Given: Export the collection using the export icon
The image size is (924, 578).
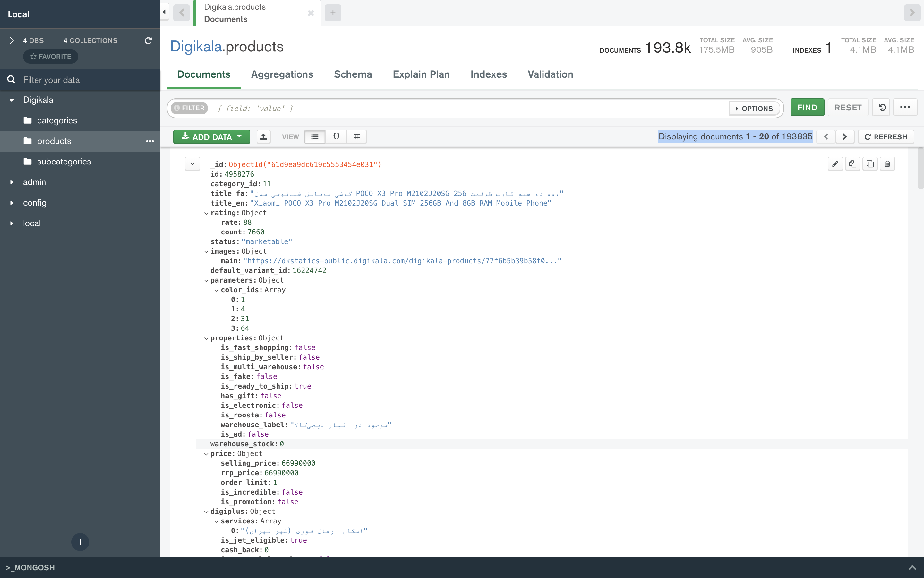Looking at the screenshot, I should click(263, 136).
